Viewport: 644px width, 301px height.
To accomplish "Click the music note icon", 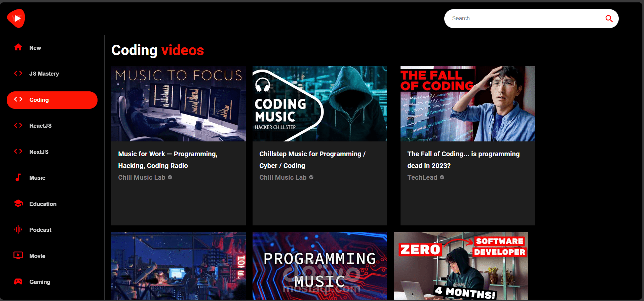I will tap(18, 177).
